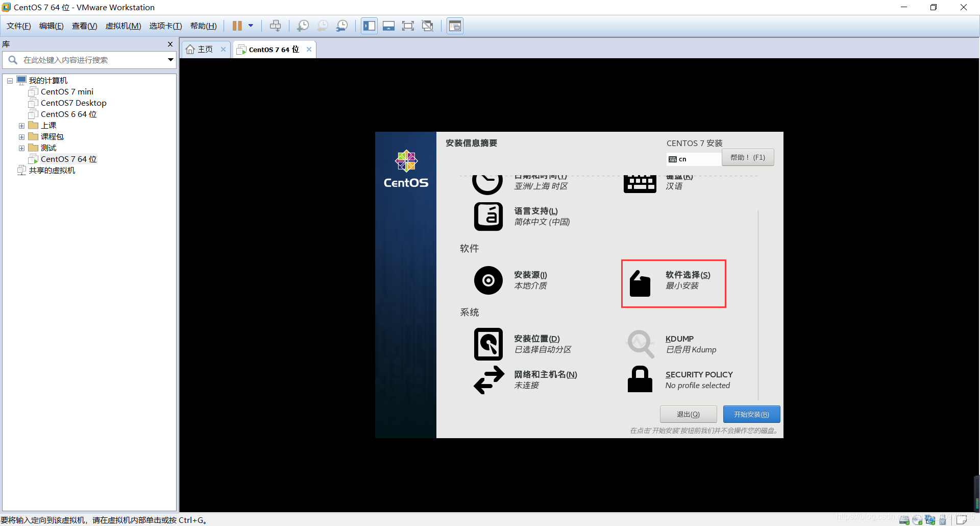Click the 我的计算机 computer icon

[x=21, y=80]
